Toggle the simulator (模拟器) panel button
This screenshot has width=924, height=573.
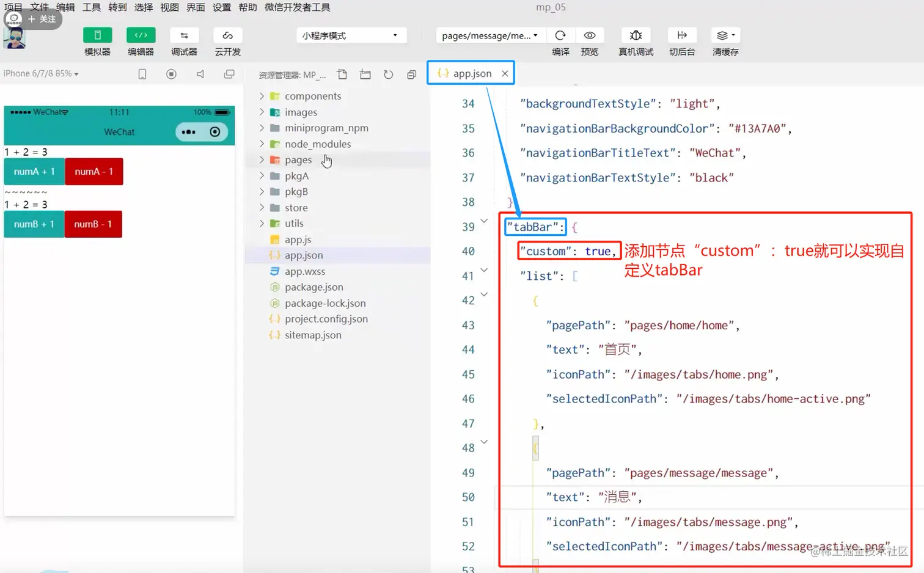click(x=97, y=35)
